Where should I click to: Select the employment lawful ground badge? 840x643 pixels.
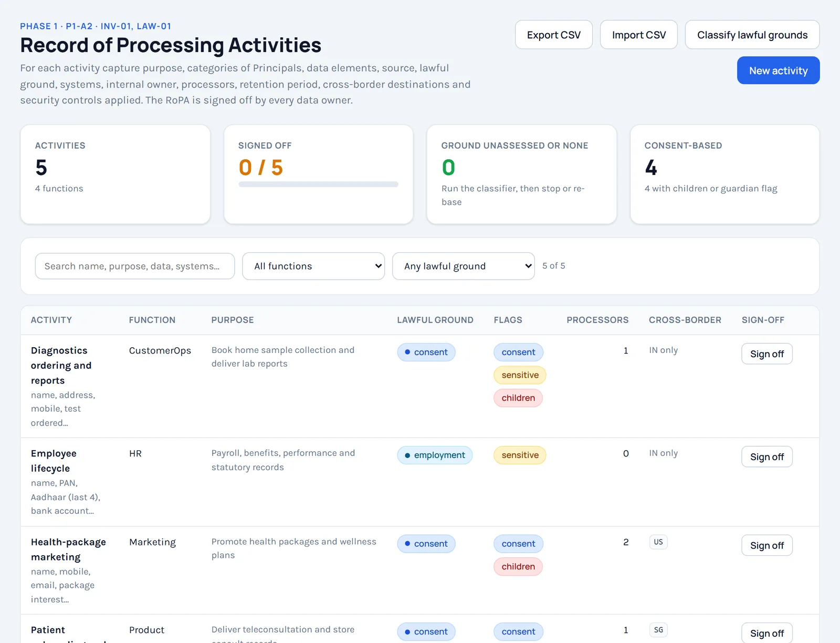pos(435,455)
